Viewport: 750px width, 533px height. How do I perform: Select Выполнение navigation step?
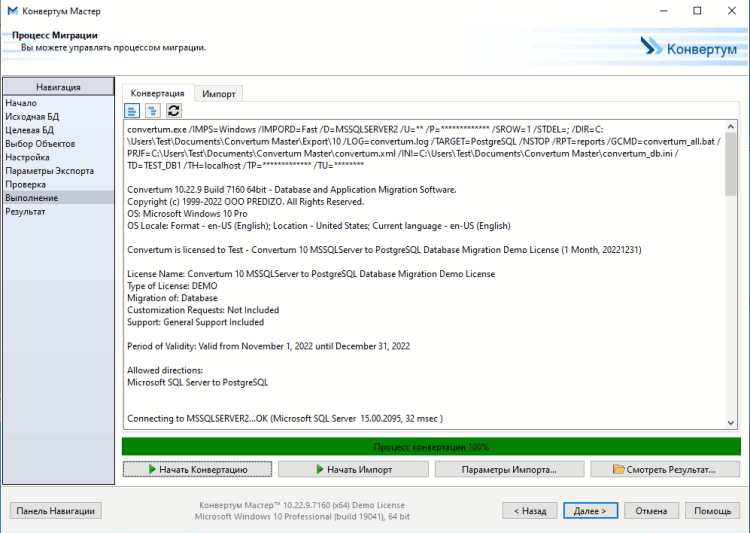[58, 198]
